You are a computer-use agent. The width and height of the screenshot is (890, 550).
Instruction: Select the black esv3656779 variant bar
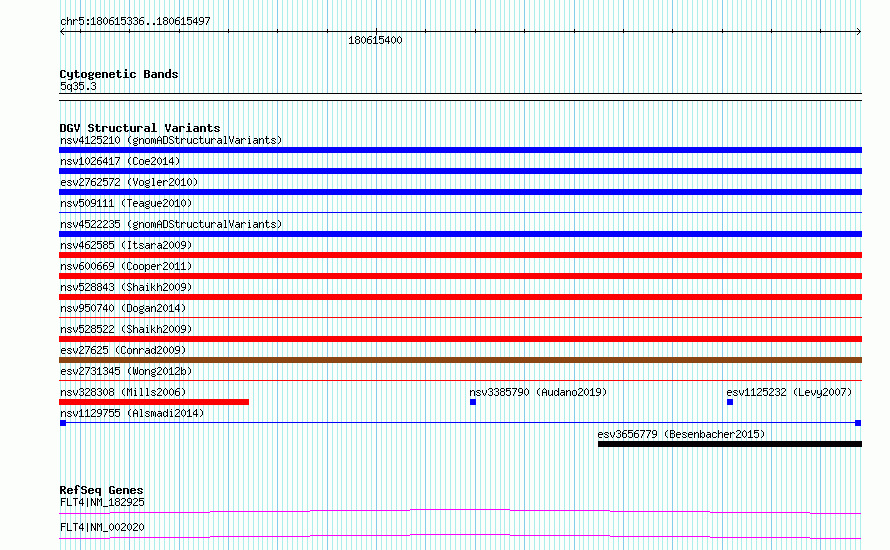point(730,444)
